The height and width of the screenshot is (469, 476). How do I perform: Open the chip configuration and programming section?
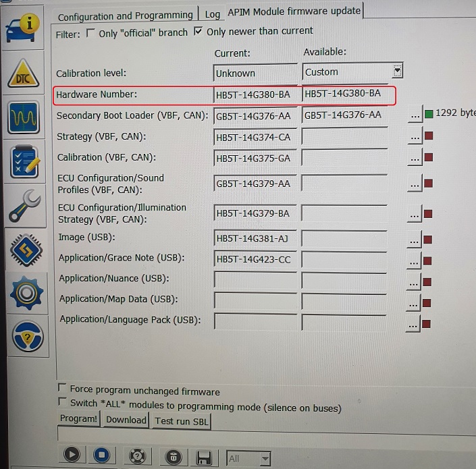point(25,248)
